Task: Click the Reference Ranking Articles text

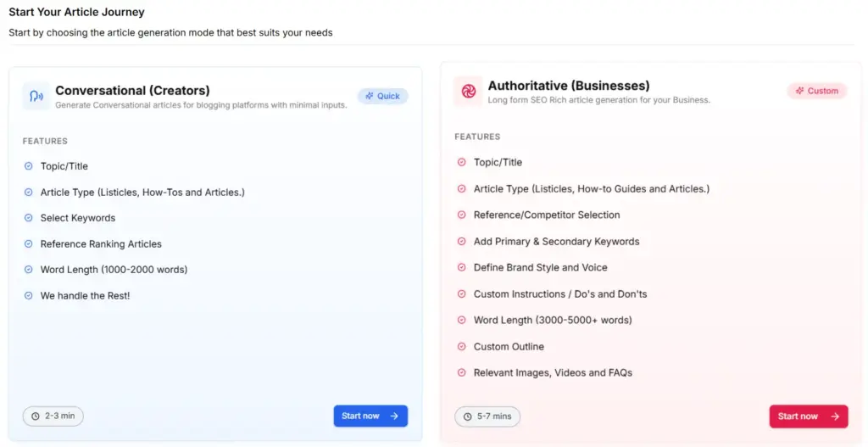Action: [101, 243]
